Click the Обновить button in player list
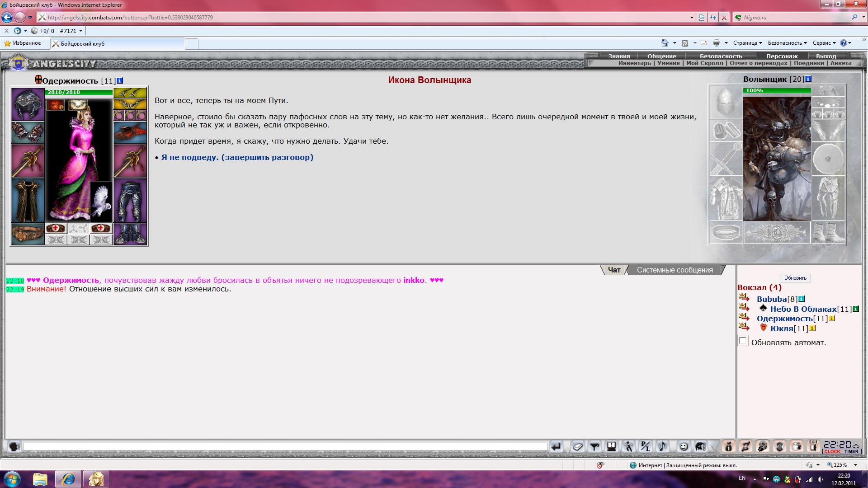The width and height of the screenshot is (868, 488). click(795, 278)
